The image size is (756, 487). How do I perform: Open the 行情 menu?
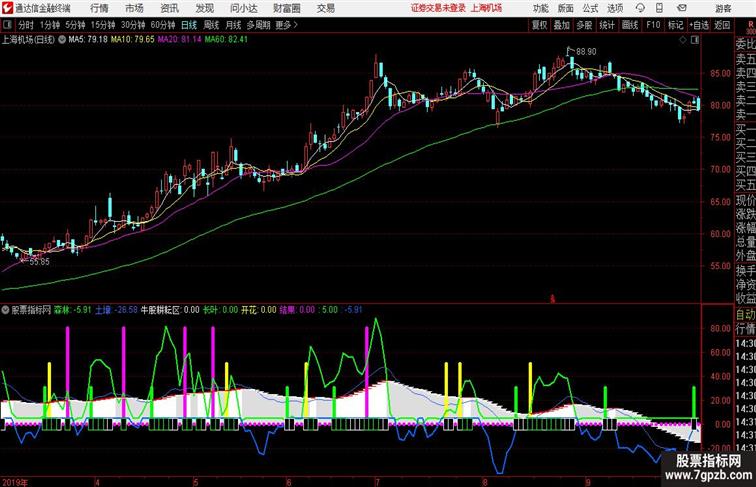[x=99, y=8]
